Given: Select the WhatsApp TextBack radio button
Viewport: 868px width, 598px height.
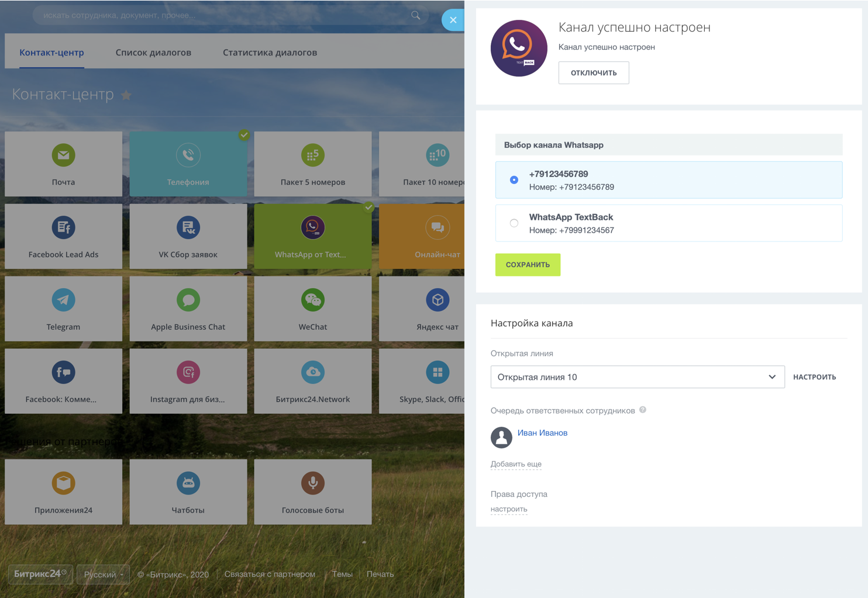Looking at the screenshot, I should 514,223.
